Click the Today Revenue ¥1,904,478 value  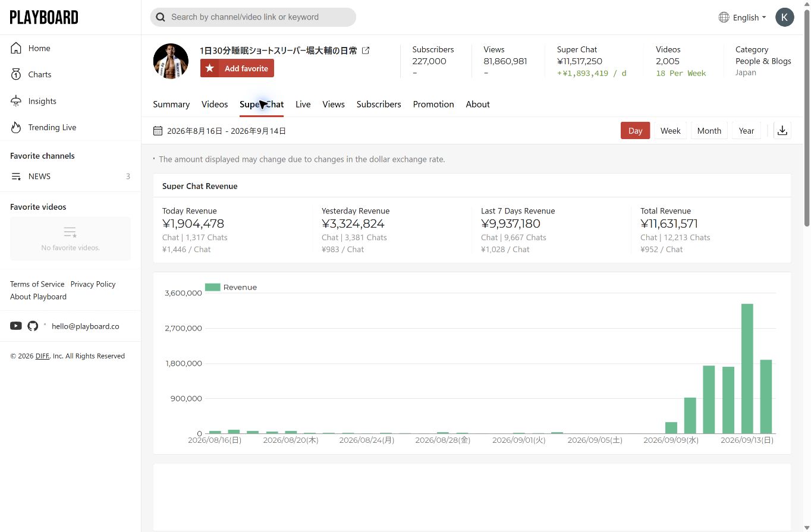point(193,223)
